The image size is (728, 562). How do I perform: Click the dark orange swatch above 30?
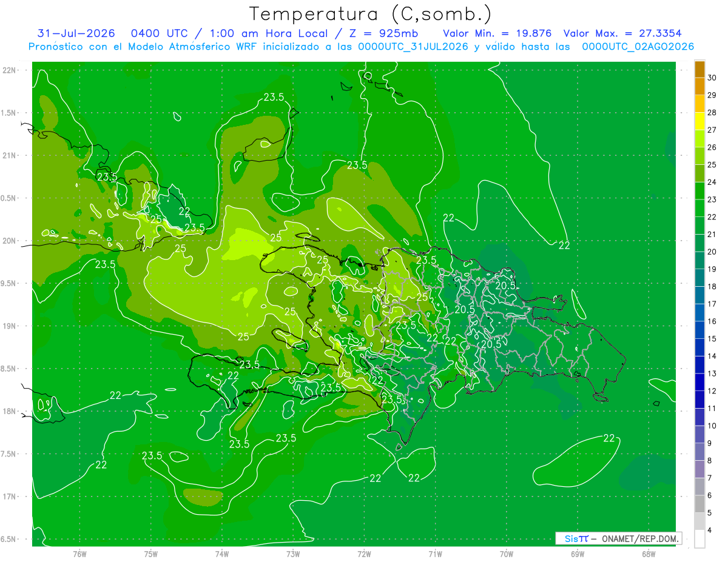699,69
